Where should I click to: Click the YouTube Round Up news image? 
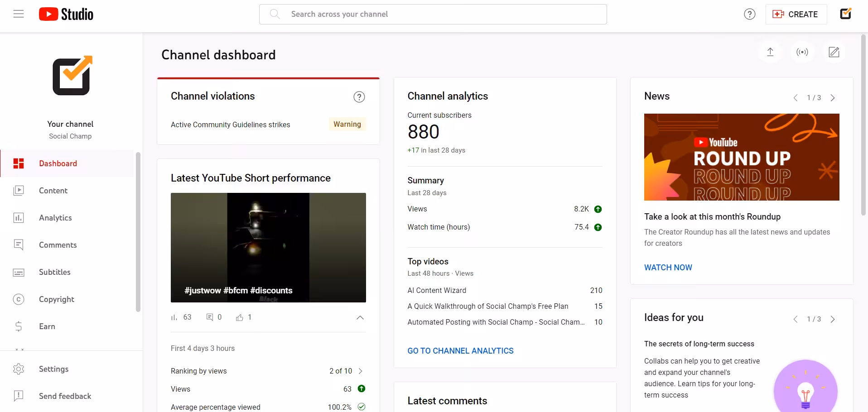[x=742, y=157]
